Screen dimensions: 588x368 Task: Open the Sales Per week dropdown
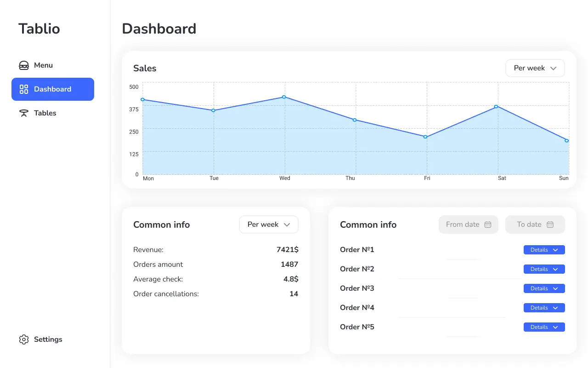535,68
